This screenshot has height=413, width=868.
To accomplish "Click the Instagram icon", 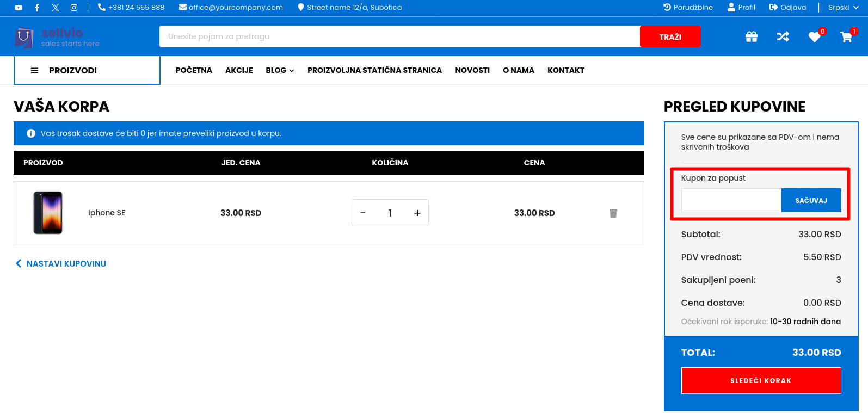I will (74, 8).
